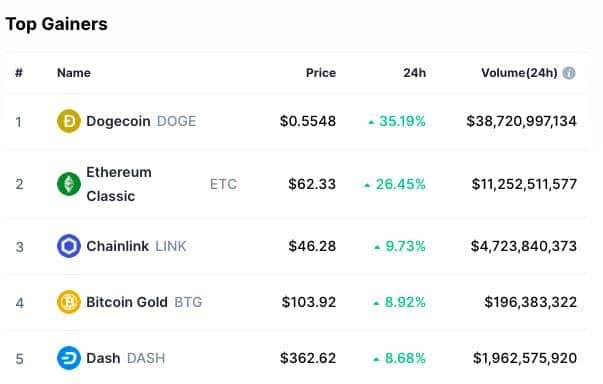This screenshot has width=603, height=384.
Task: Sort table by # rank header
Action: 19,73
